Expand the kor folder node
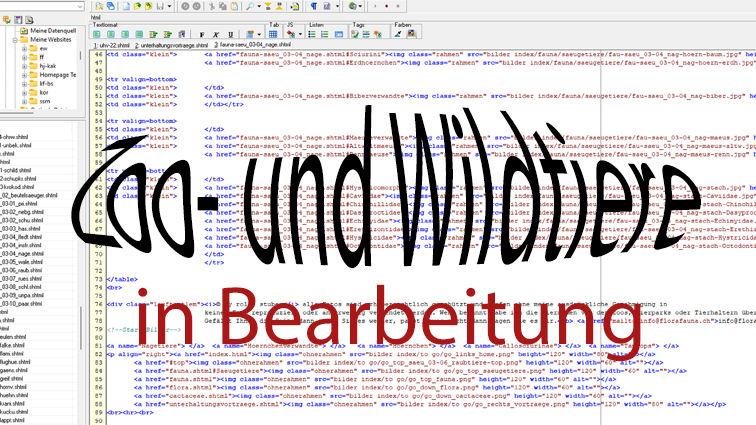 (24, 93)
